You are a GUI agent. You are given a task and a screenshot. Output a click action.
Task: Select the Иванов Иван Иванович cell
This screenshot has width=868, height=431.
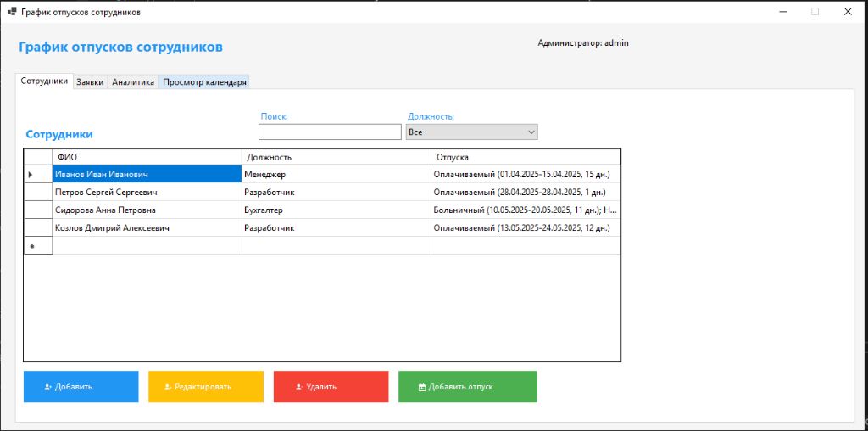click(147, 174)
